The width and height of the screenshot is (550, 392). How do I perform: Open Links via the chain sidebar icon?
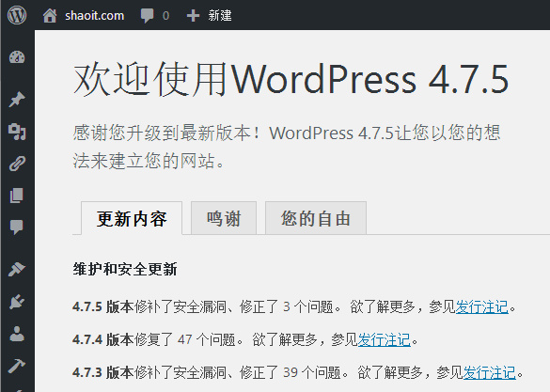pos(17,164)
